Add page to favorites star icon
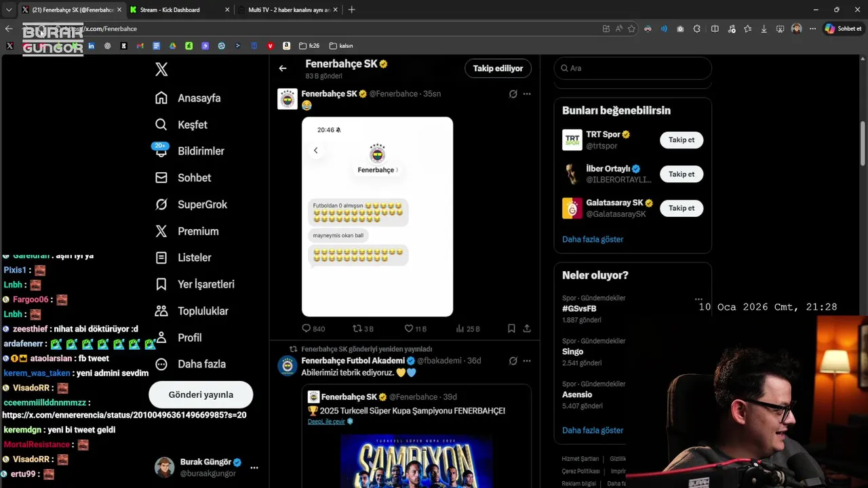Viewport: 868px width, 488px height. pos(632,28)
